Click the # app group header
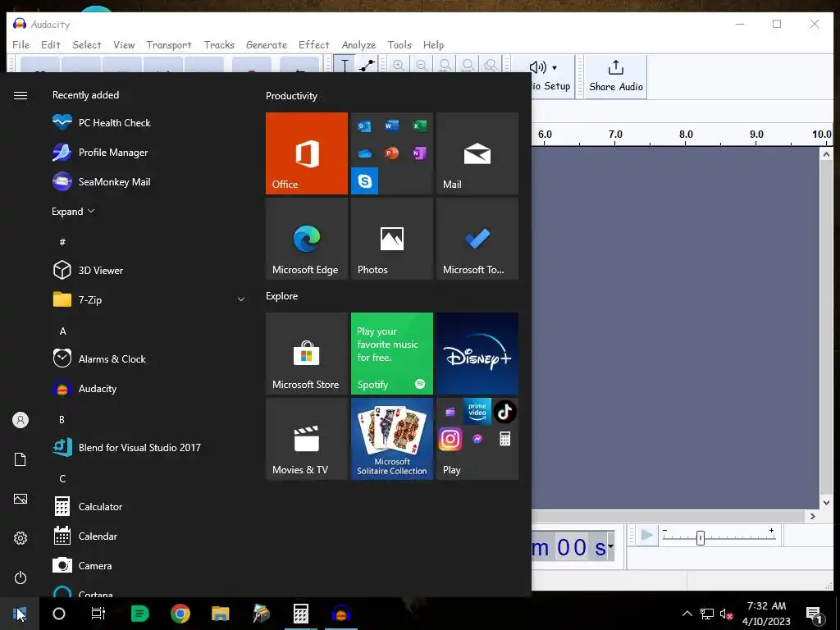 62,242
